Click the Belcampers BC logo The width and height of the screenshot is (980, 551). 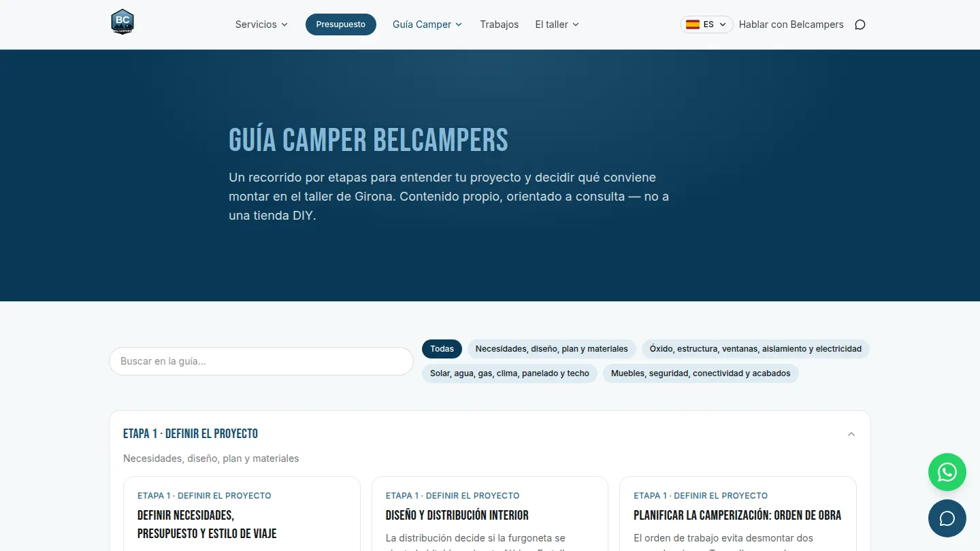coord(122,22)
